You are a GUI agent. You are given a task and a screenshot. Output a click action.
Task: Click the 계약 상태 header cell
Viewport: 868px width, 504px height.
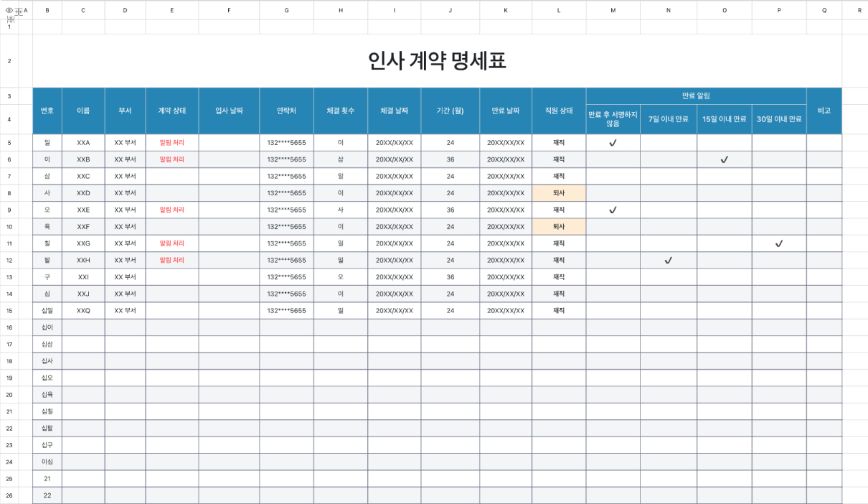(x=172, y=111)
